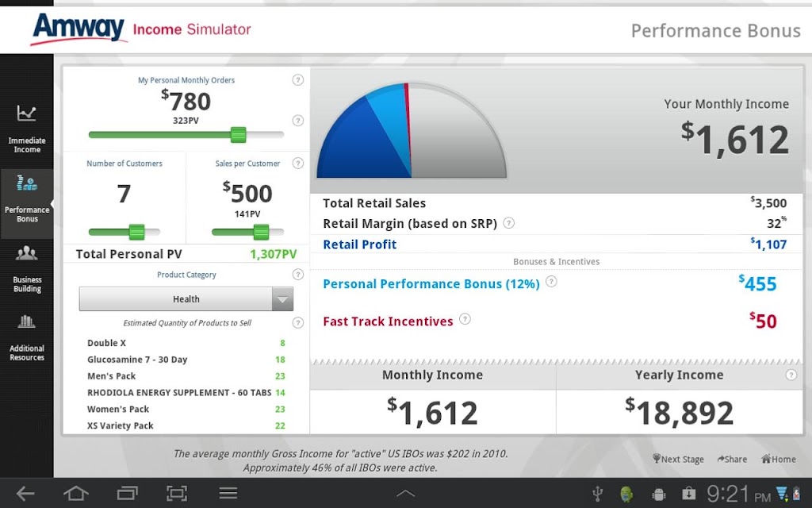This screenshot has height=508, width=812.
Task: Adjust the Personal Monthly Orders slider
Action: point(238,135)
